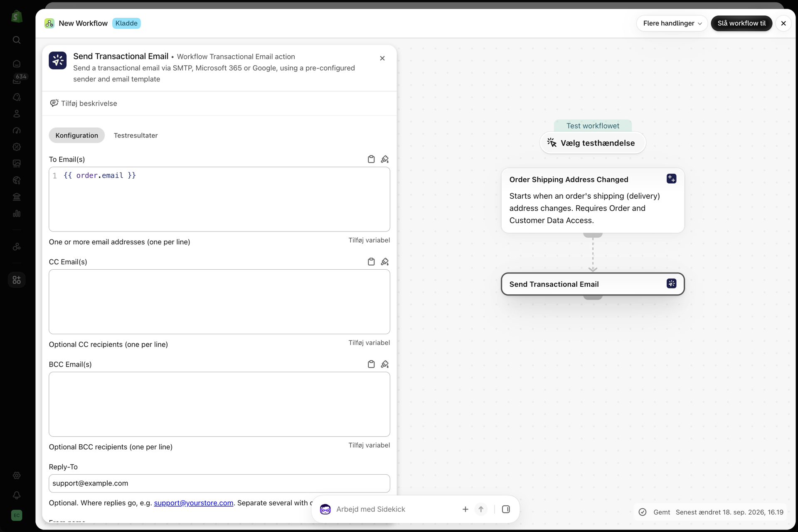This screenshot has width=798, height=532.
Task: Click paste clipboard icon for BCC Email(s)
Action: point(371,364)
